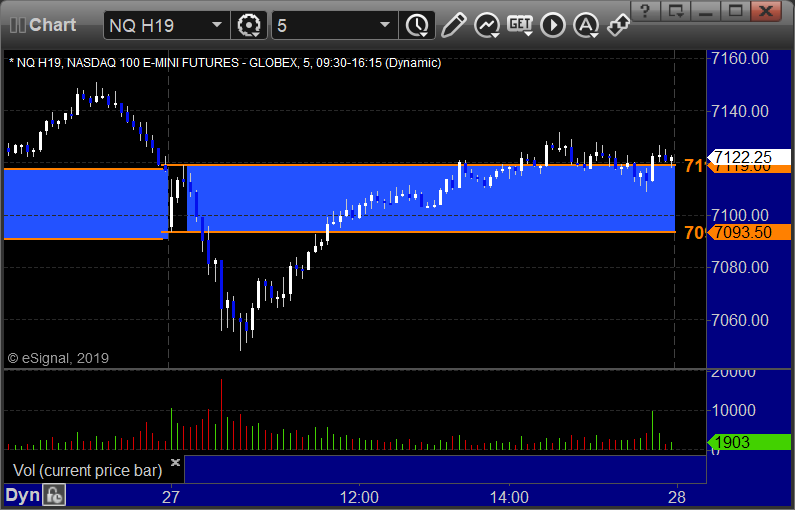Expand the interval 5 dropdown
This screenshot has height=510, width=795.
(x=385, y=25)
